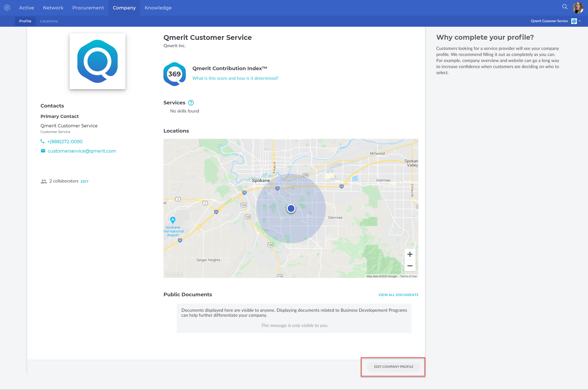This screenshot has width=588, height=390.
Task: Click the email envelope icon
Action: click(43, 151)
